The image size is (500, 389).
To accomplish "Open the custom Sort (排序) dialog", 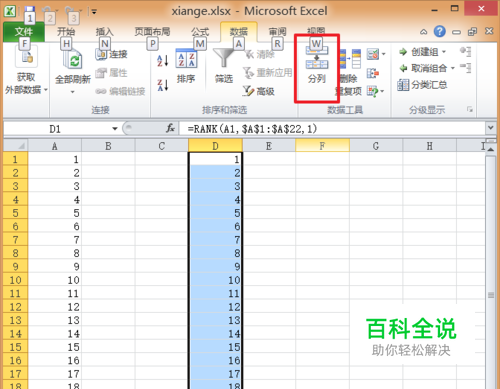I will (x=186, y=66).
